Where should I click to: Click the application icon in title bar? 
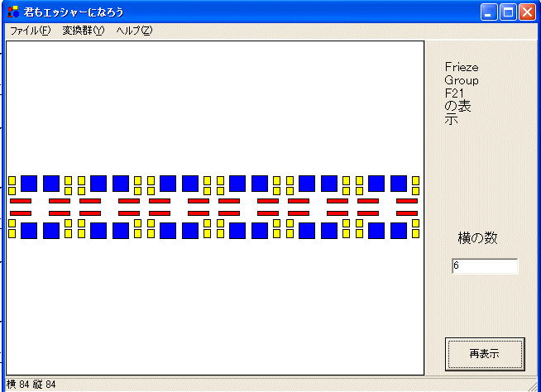click(x=13, y=12)
